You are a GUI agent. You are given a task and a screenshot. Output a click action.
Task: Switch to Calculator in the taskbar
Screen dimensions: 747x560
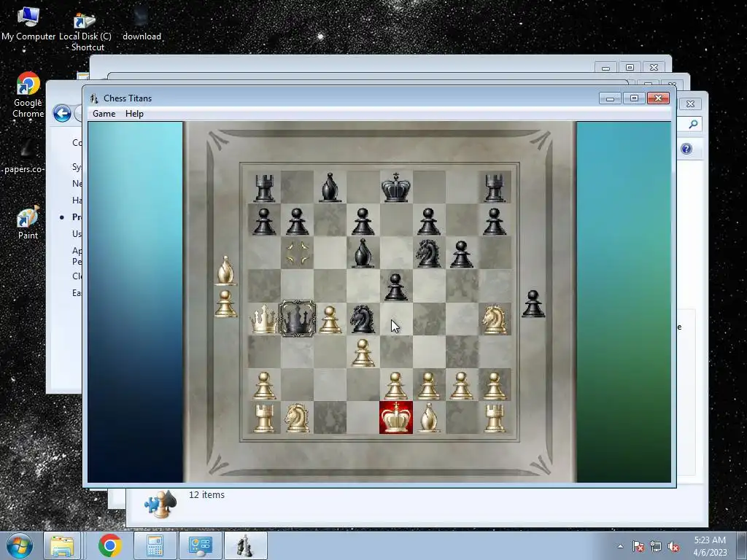(155, 545)
